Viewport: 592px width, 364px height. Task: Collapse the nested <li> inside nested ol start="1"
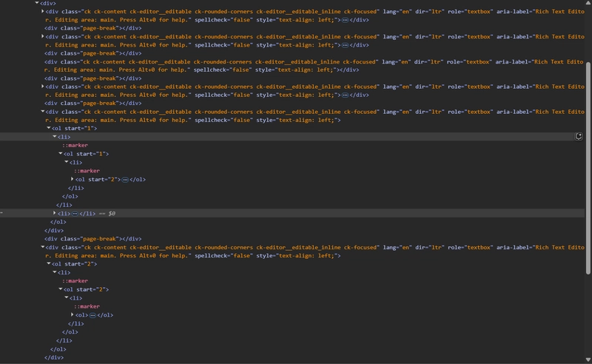point(67,162)
